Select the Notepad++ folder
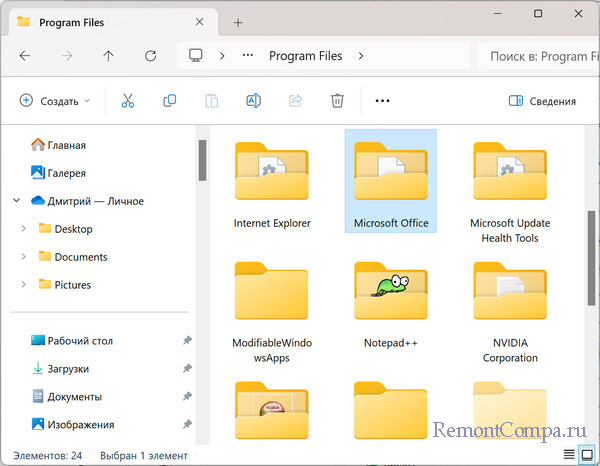Viewport: 600px width, 466px height. coord(391,305)
